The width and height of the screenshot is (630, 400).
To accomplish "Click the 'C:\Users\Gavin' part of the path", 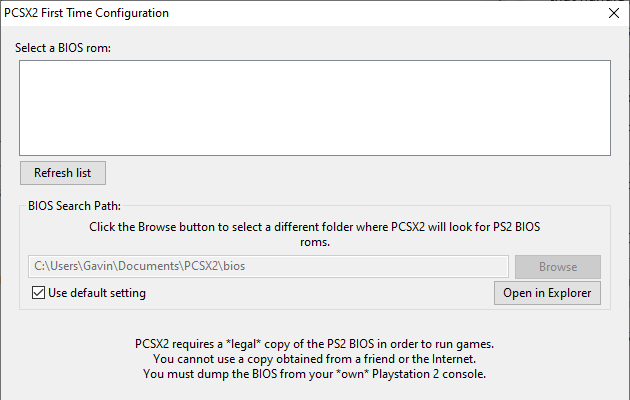I will click(x=76, y=267).
